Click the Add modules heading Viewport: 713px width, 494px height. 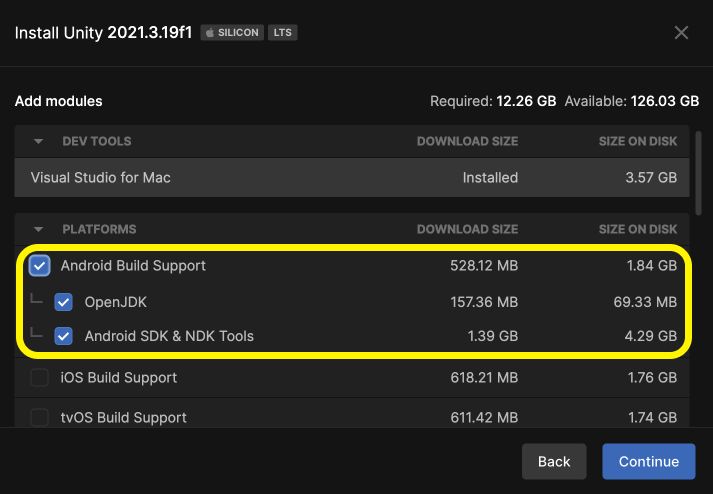click(x=59, y=101)
